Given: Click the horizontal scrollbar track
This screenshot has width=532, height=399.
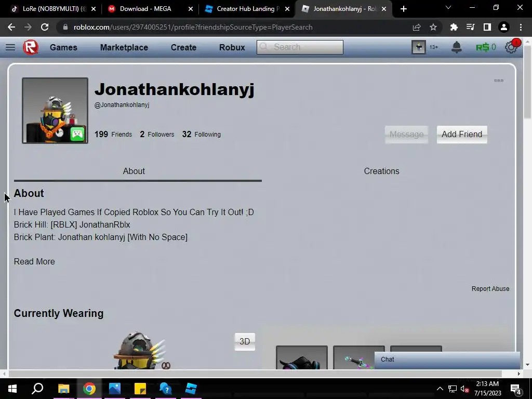Looking at the screenshot, I should coord(255,374).
